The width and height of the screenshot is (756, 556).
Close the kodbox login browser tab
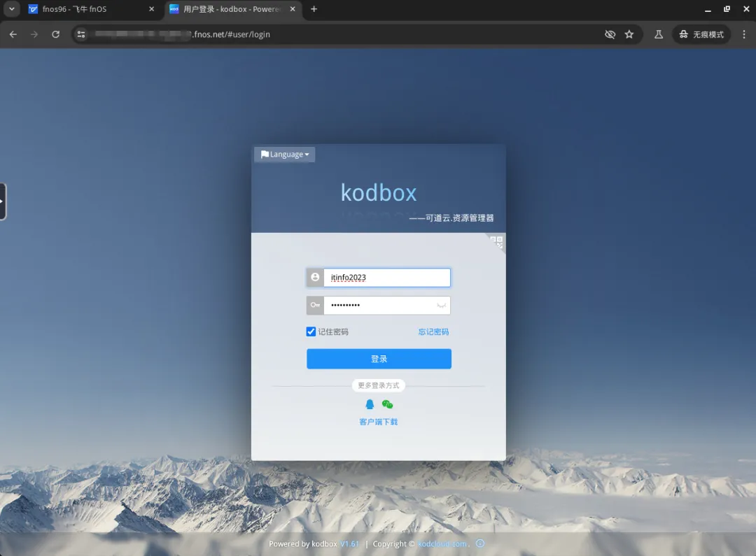293,9
